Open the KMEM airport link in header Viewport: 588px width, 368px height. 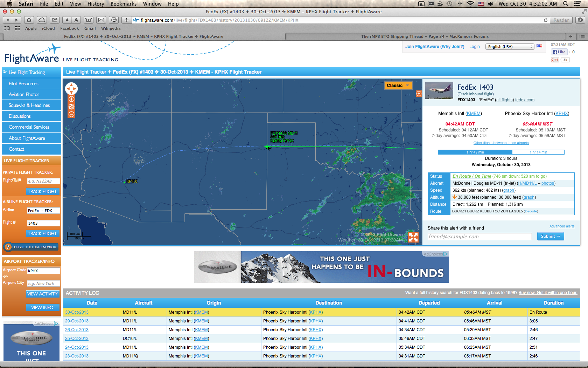[x=474, y=113]
